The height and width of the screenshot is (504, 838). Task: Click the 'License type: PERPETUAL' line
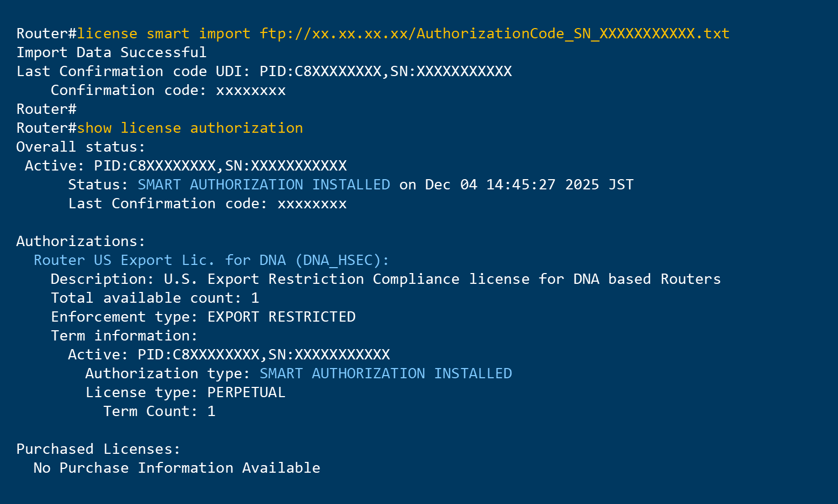point(185,392)
